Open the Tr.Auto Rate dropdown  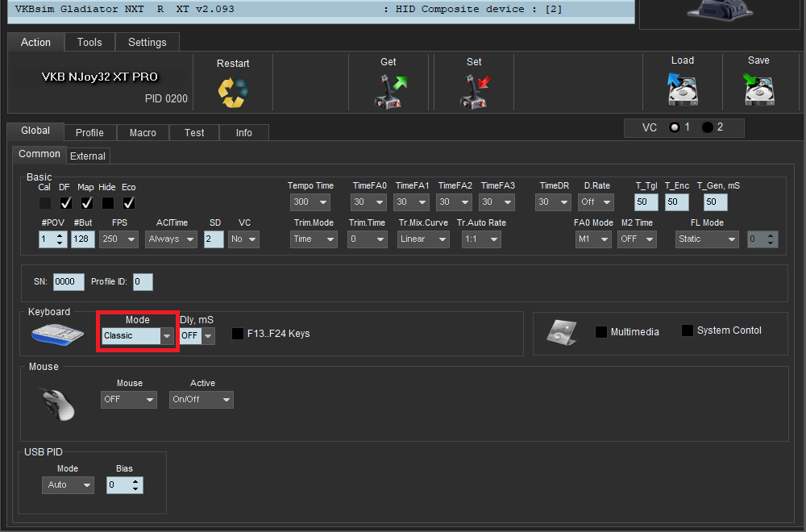(481, 239)
